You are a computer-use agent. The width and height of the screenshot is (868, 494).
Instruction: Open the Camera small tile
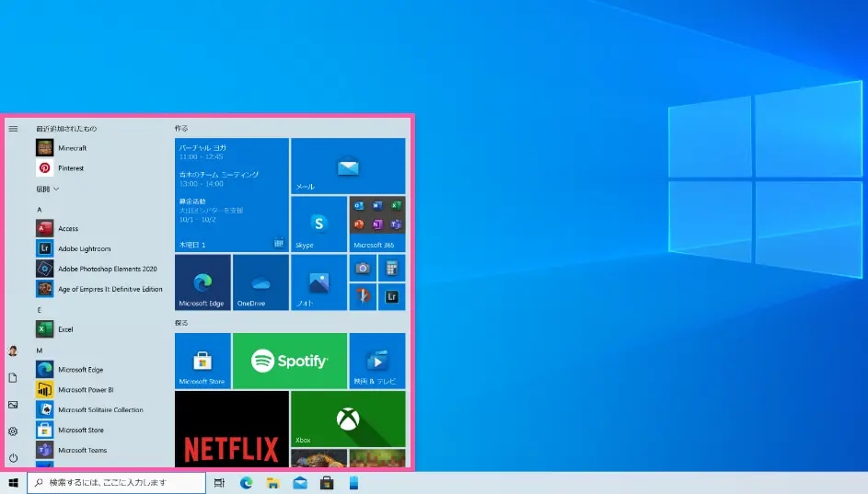pyautogui.click(x=363, y=268)
